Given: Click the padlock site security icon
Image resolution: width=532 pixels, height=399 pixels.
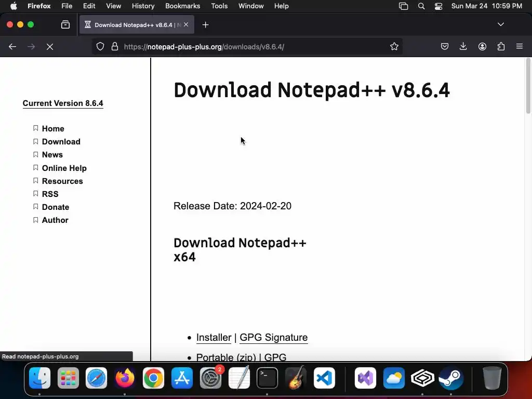Looking at the screenshot, I should click(115, 46).
